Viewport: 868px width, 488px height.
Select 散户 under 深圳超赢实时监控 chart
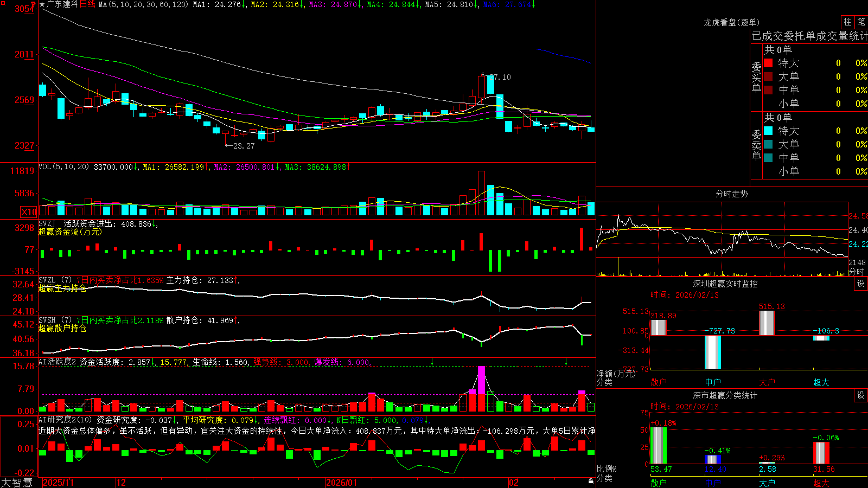pyautogui.click(x=659, y=382)
